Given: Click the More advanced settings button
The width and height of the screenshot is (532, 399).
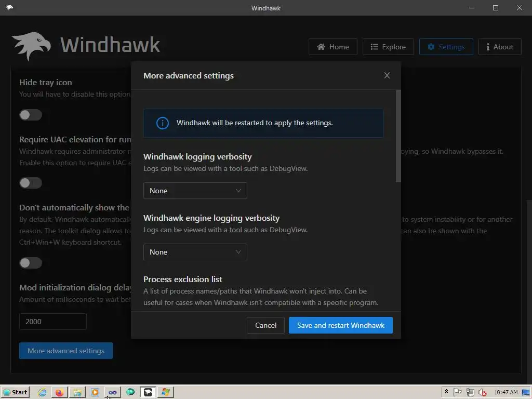Looking at the screenshot, I should pyautogui.click(x=66, y=351).
